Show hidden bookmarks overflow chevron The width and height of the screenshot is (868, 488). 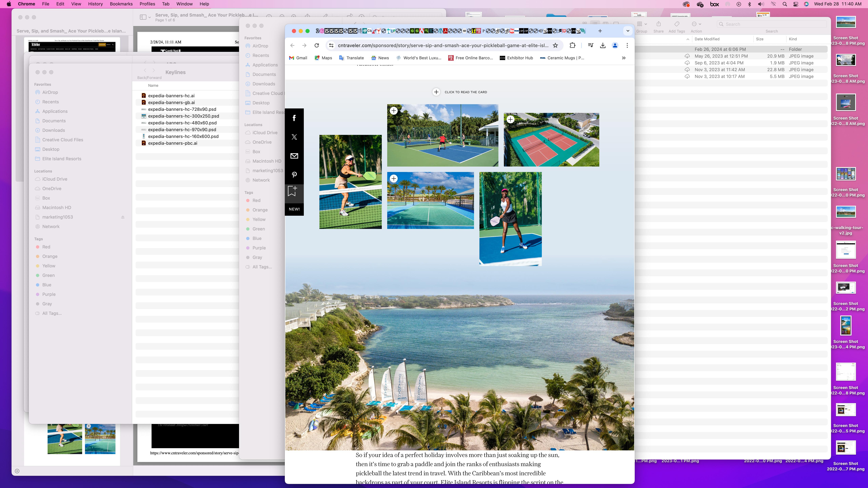(624, 58)
